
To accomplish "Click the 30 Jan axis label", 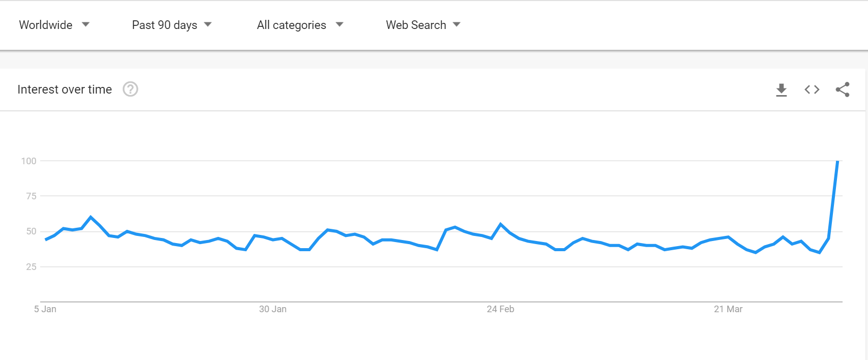I will (273, 309).
